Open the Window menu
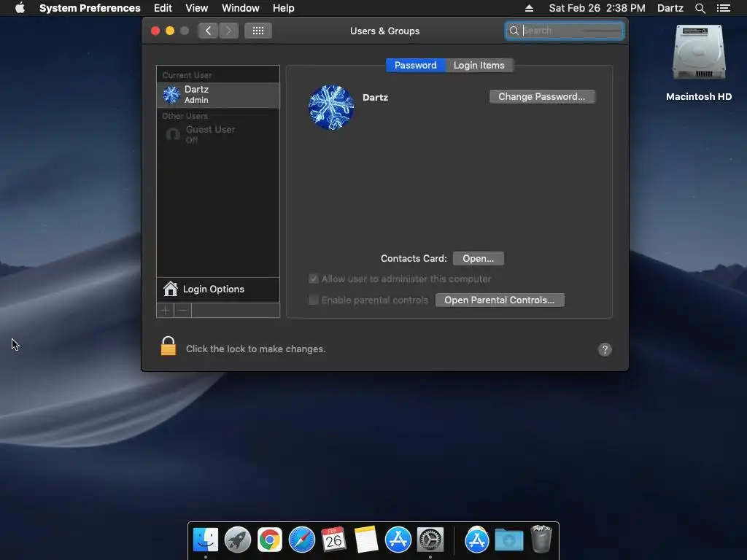This screenshot has width=747, height=560. coord(241,8)
